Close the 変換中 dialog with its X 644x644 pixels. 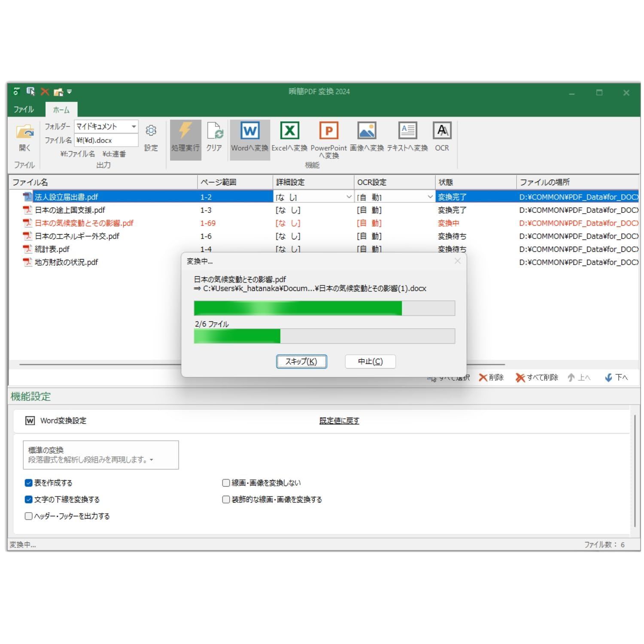(x=458, y=261)
